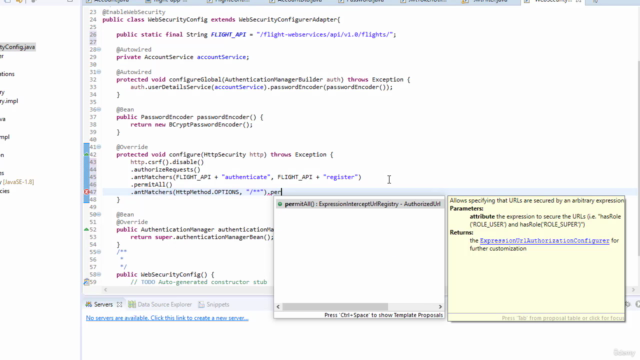Collapse the comment fold at line 55
This screenshot has width=640, height=360.
click(x=99, y=252)
